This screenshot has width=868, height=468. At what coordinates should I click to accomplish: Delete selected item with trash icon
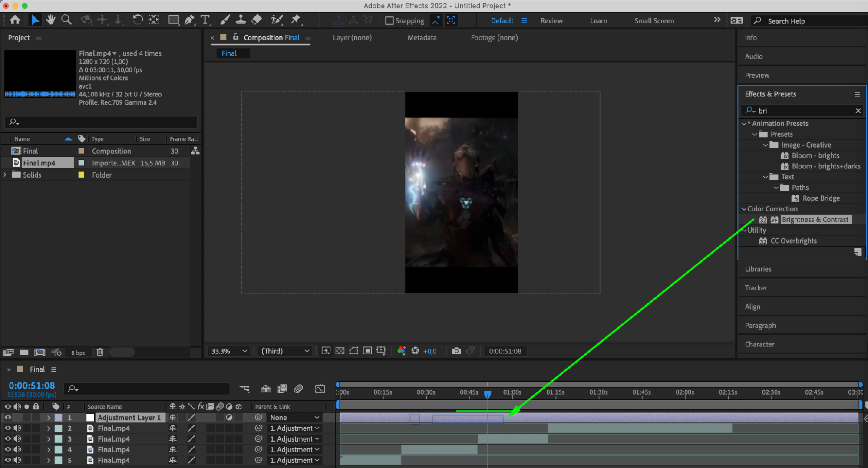[100, 352]
